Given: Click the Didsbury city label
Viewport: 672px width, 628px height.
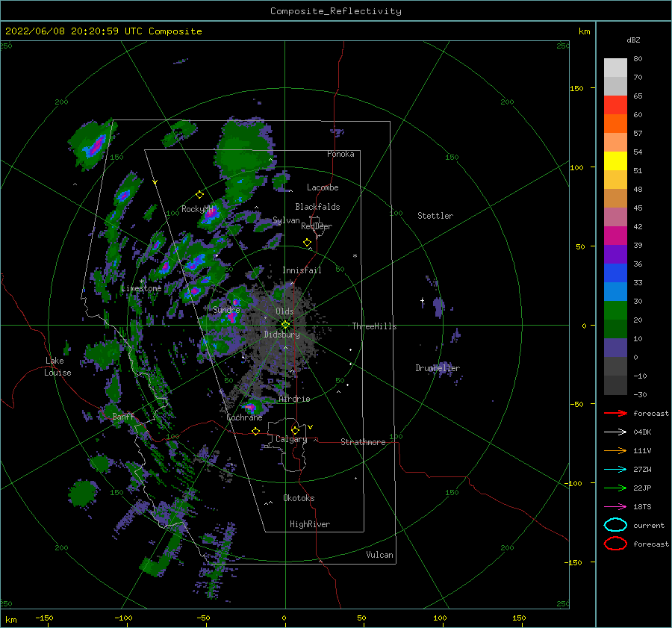Looking at the screenshot, I should click(x=282, y=335).
